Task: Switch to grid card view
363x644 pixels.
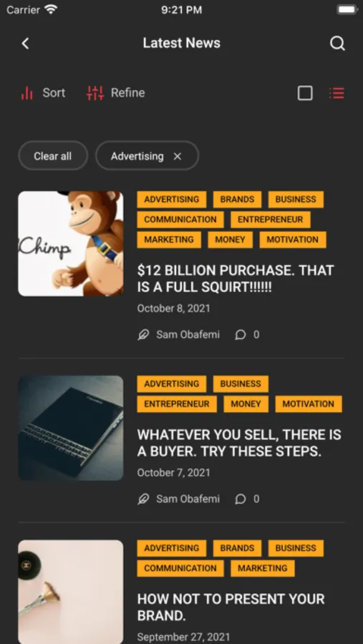Action: point(305,93)
